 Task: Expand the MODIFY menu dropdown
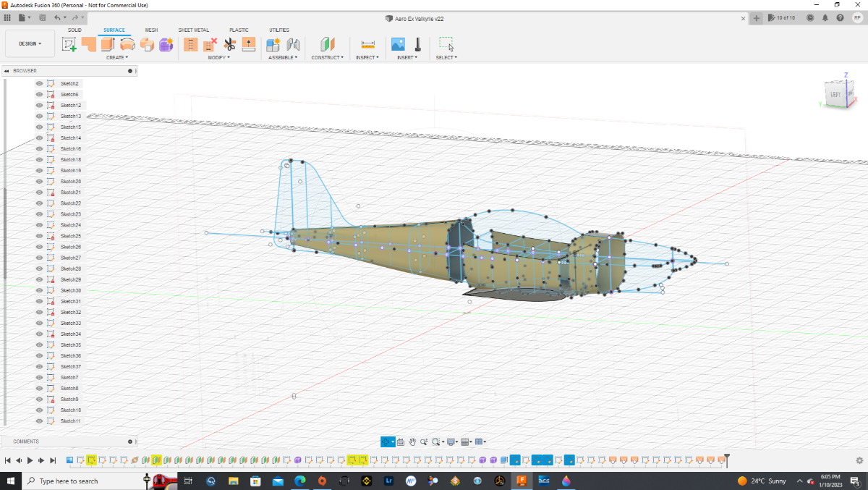tap(218, 57)
